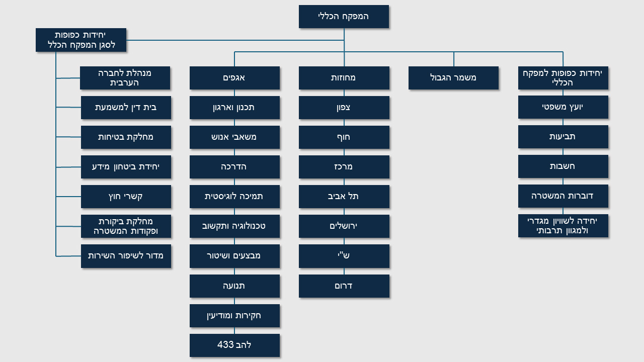
Task: Select the district box חוף
Action: [x=344, y=137]
